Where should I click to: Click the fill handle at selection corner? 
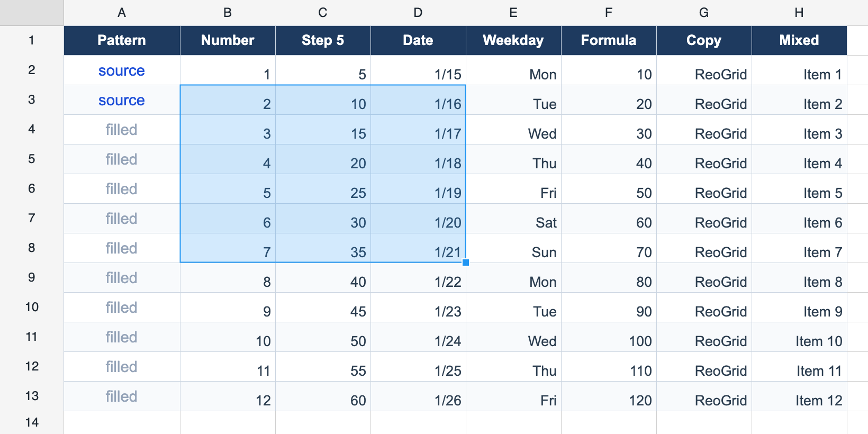[x=466, y=263]
